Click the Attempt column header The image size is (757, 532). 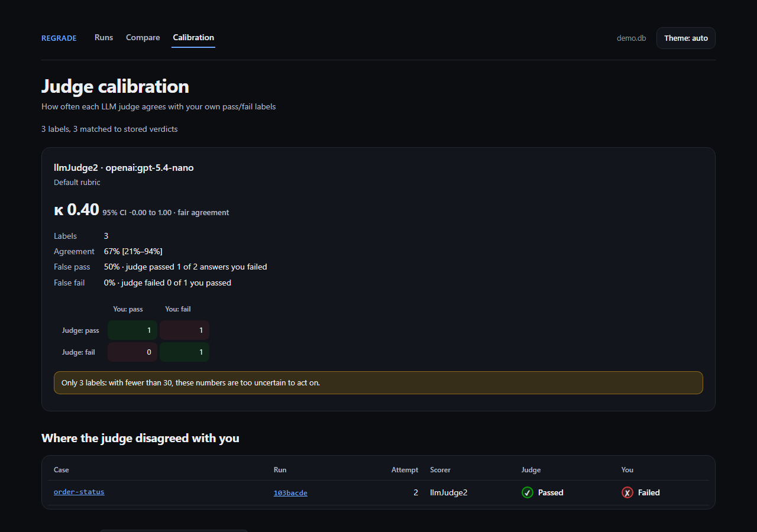pyautogui.click(x=405, y=470)
